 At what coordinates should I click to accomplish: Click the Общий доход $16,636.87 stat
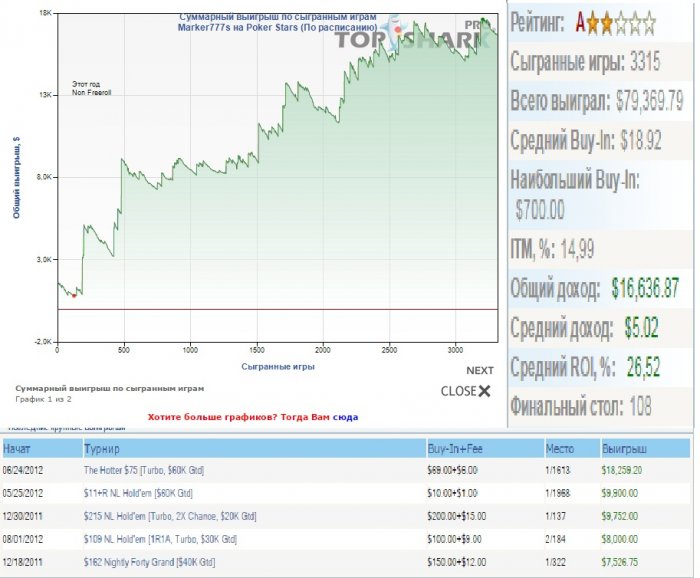595,288
